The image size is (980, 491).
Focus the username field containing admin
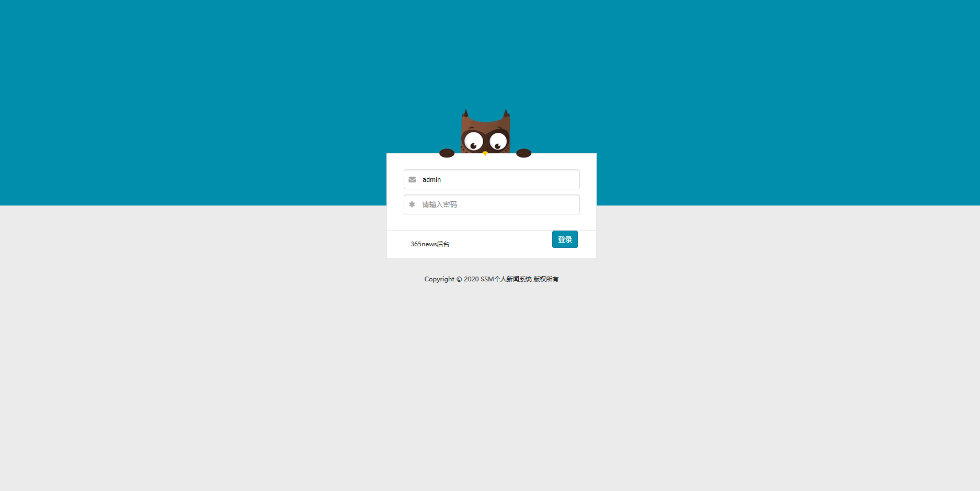click(x=492, y=179)
